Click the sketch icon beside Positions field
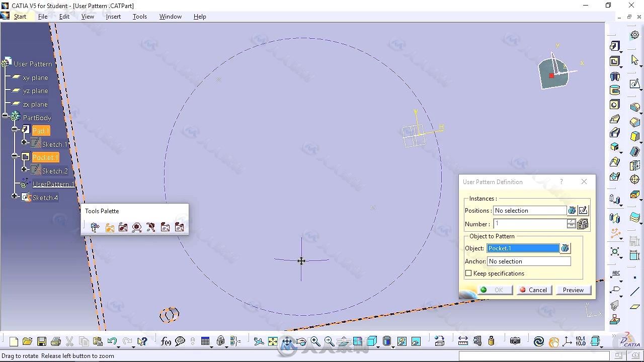This screenshot has width=644, height=362. tap(583, 211)
